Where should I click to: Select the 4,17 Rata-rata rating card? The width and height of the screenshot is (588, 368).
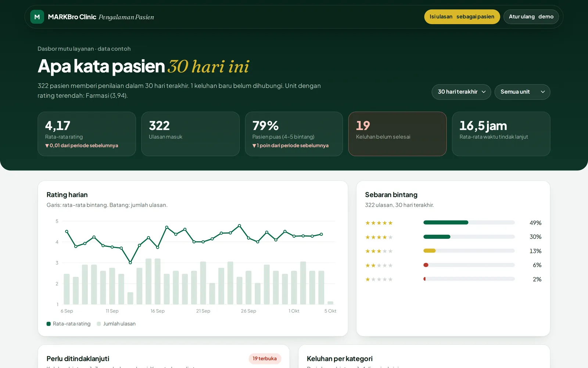(x=87, y=134)
